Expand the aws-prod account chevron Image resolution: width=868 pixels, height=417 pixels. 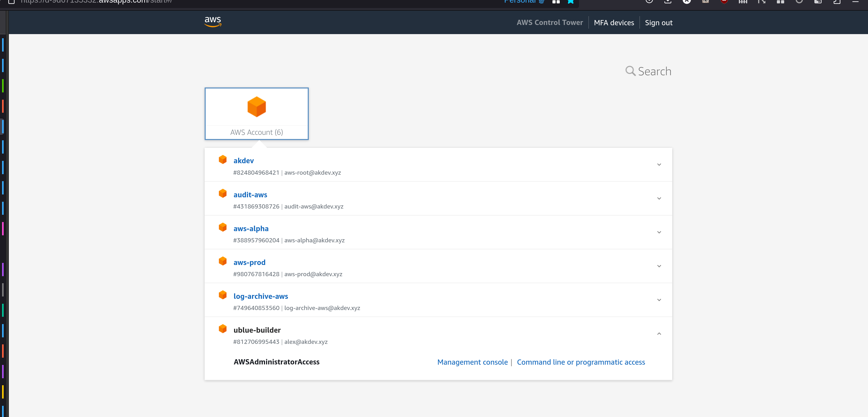(x=659, y=266)
